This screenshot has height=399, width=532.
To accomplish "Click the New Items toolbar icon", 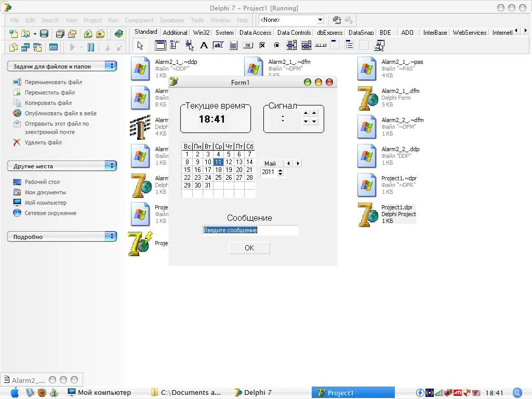I will (14, 34).
